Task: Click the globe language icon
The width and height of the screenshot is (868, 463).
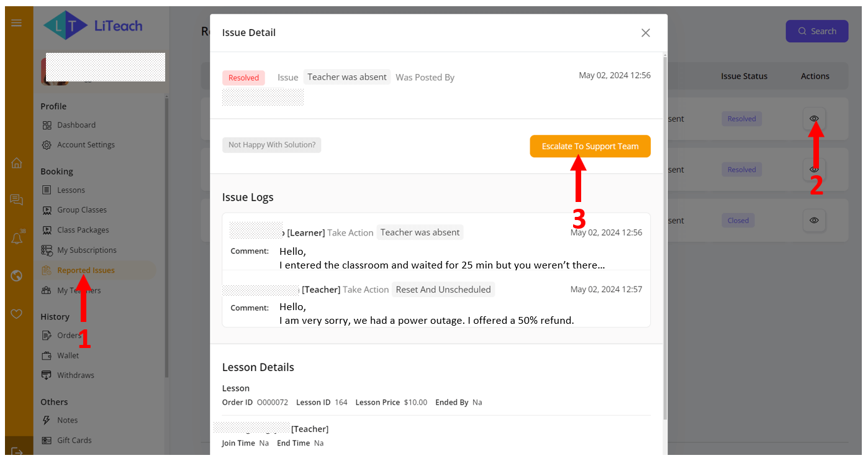Action: tap(17, 276)
